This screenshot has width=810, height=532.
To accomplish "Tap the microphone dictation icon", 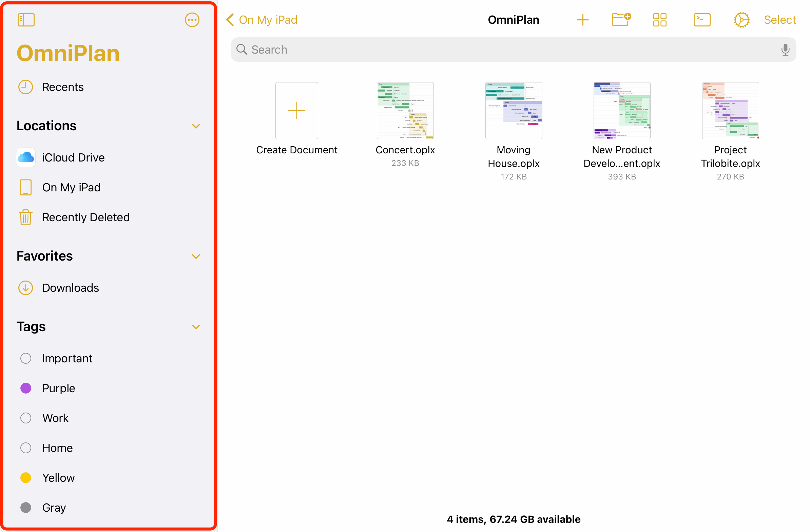I will coord(785,50).
